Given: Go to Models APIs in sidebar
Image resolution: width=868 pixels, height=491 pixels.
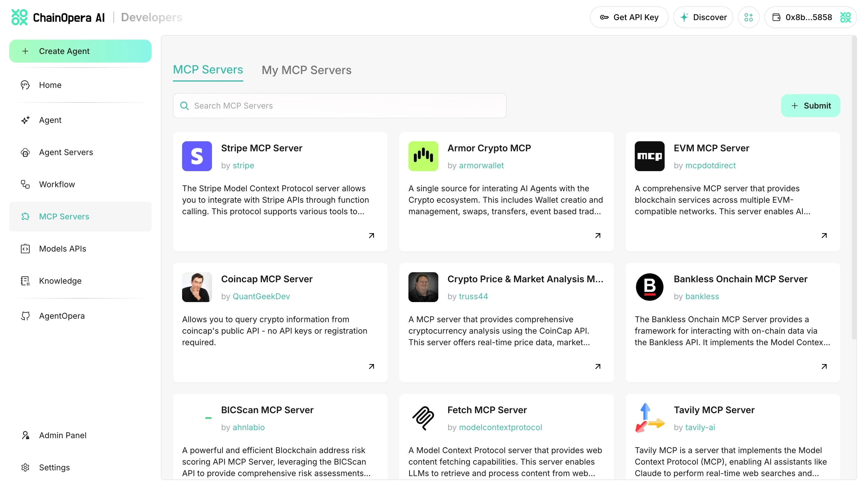Looking at the screenshot, I should [x=62, y=249].
